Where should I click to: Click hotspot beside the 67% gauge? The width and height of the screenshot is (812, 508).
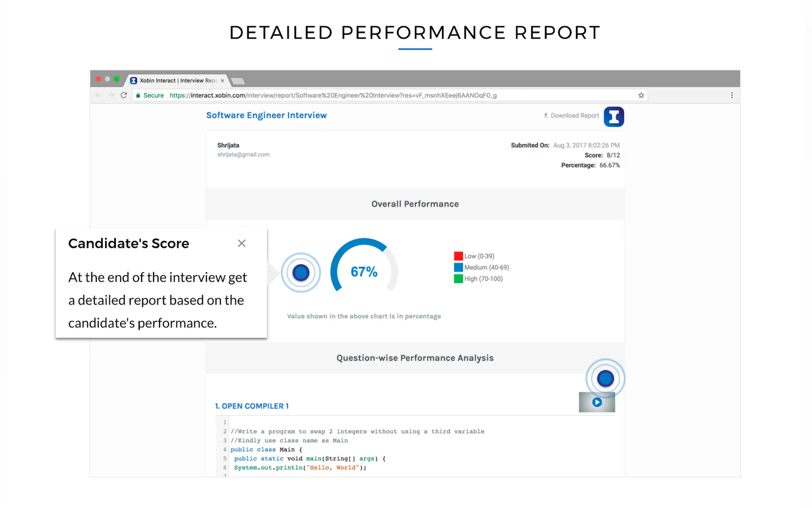coord(301,273)
